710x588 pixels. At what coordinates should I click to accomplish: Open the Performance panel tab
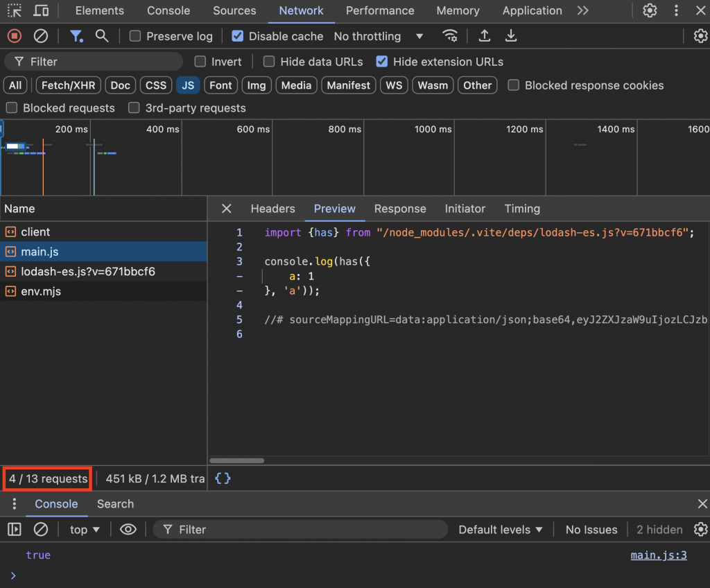tap(380, 10)
